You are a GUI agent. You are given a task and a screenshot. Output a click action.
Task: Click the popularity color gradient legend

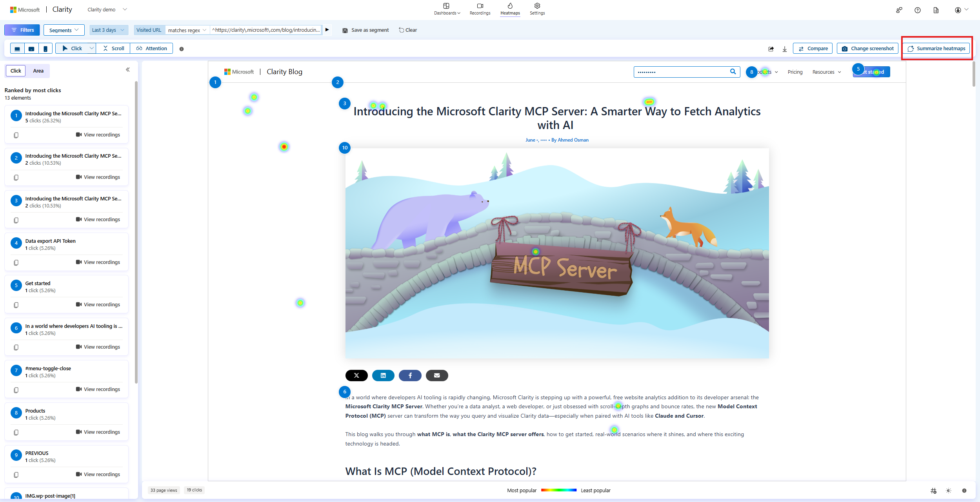pos(558,490)
